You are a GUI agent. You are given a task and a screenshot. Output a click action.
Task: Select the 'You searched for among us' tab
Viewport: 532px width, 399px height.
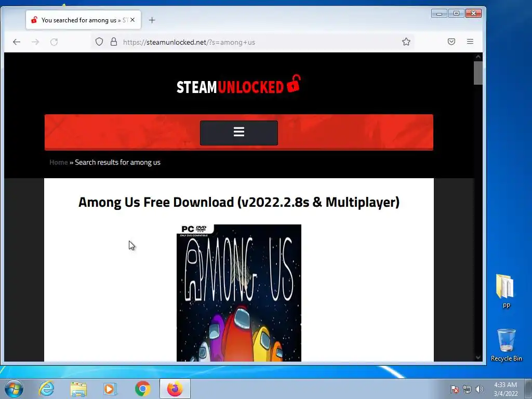point(84,20)
